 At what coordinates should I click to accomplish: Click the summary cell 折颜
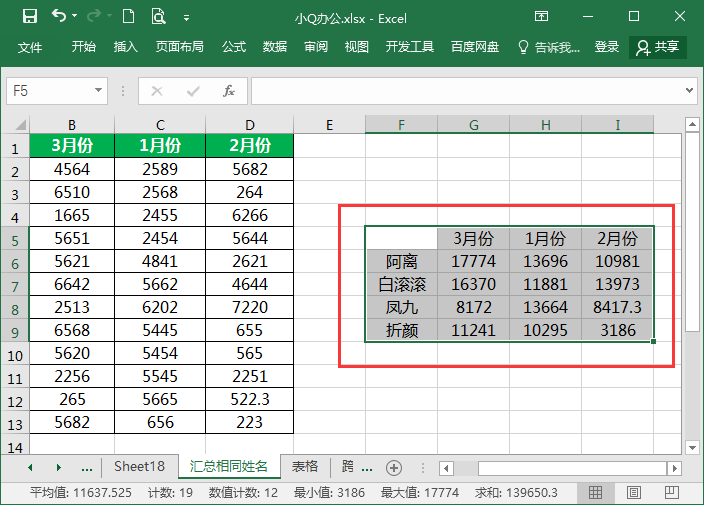pos(401,330)
